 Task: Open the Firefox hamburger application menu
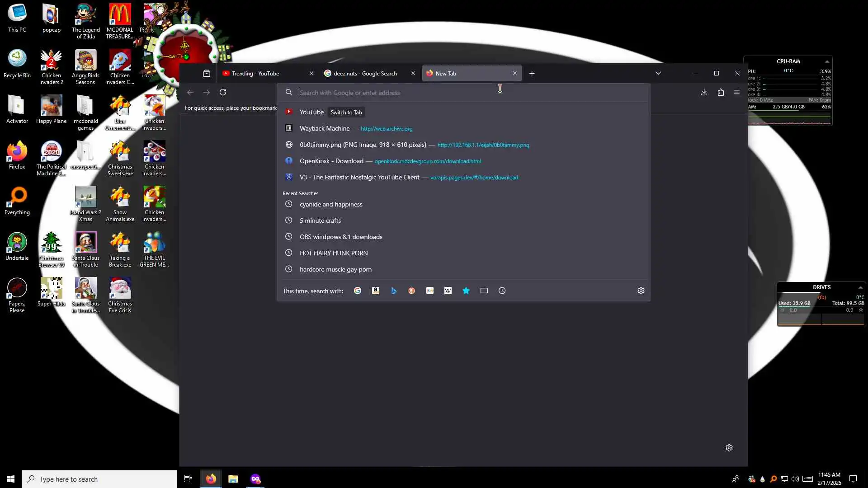(737, 92)
